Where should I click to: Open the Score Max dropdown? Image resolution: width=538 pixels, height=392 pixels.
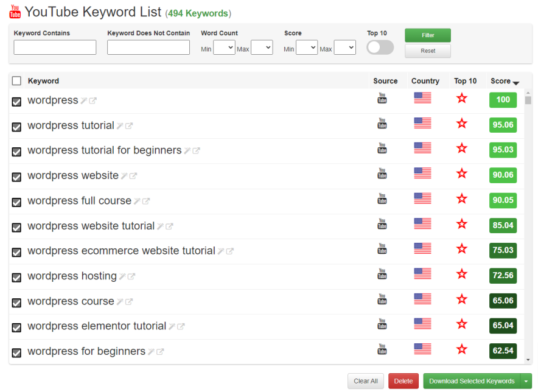(344, 47)
